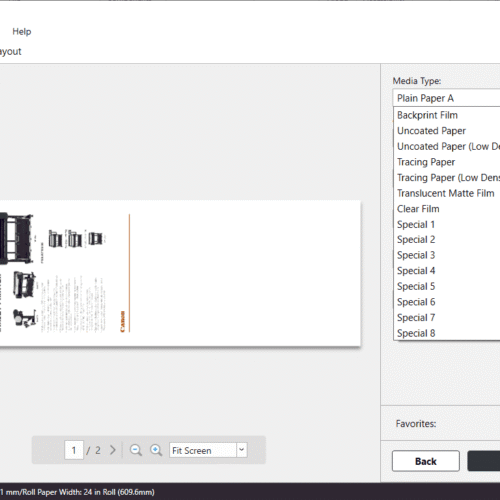Choose Translucent Matte Film option

point(447,193)
